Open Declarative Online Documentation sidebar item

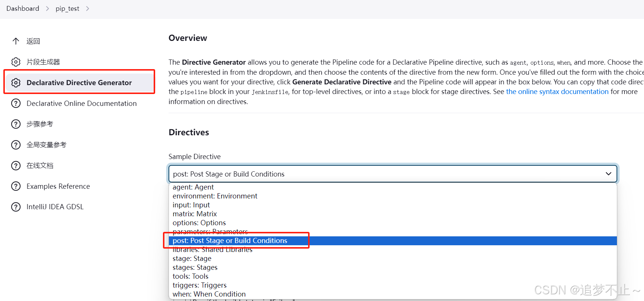point(82,103)
